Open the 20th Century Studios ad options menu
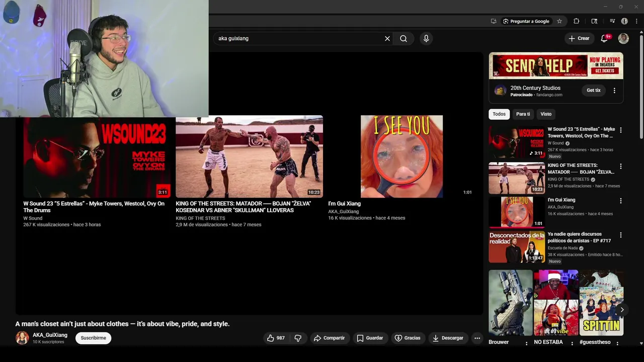The width and height of the screenshot is (644, 362). click(614, 90)
